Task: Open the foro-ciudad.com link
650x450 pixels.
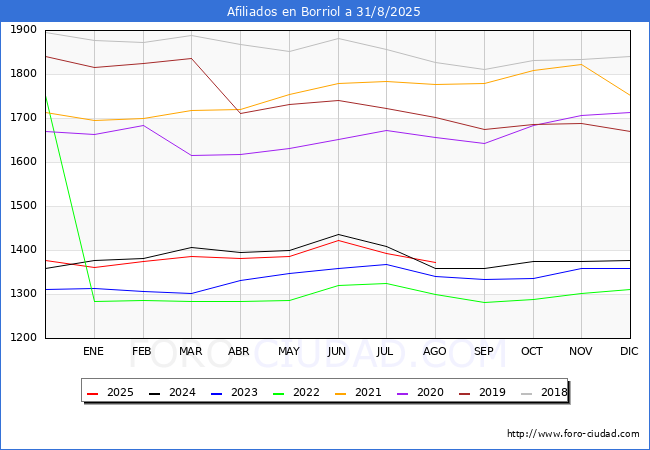Action: point(573,434)
